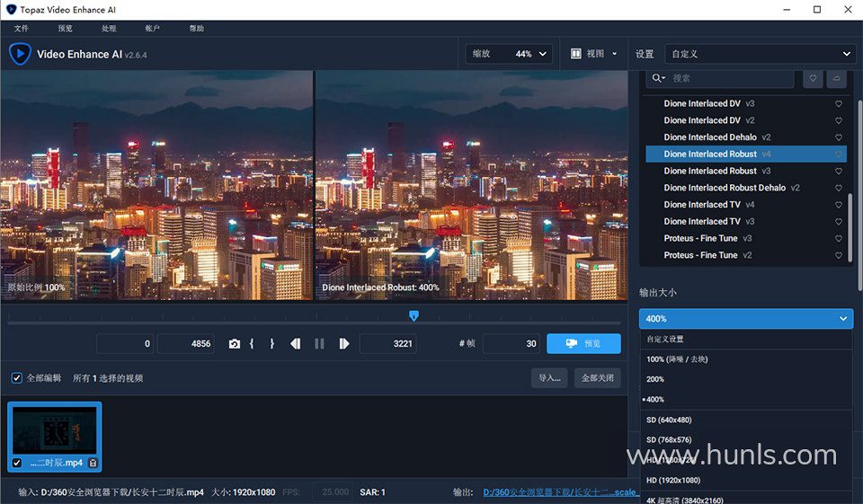Set trim start with left brace icon
The height and width of the screenshot is (504, 863).
(x=253, y=344)
